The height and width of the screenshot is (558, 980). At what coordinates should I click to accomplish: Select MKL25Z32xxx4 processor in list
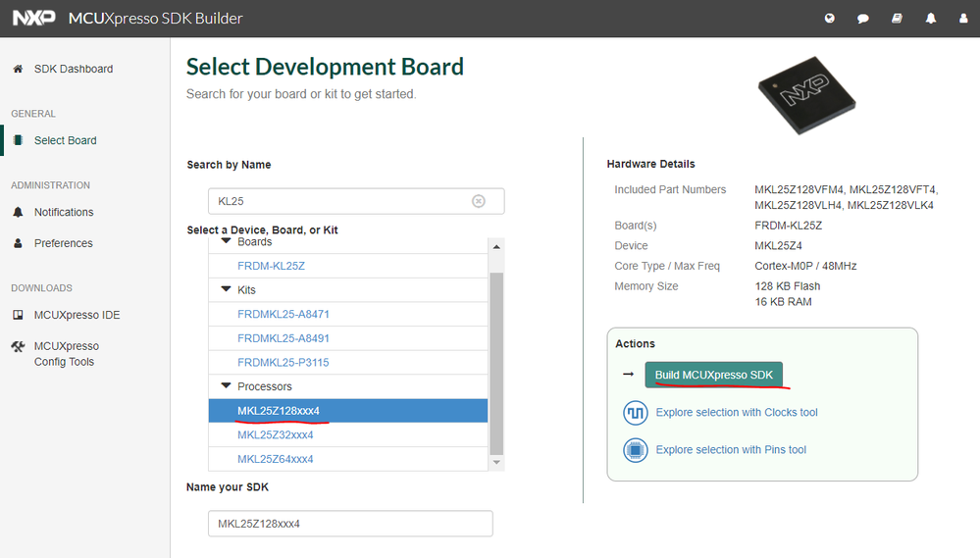click(275, 434)
